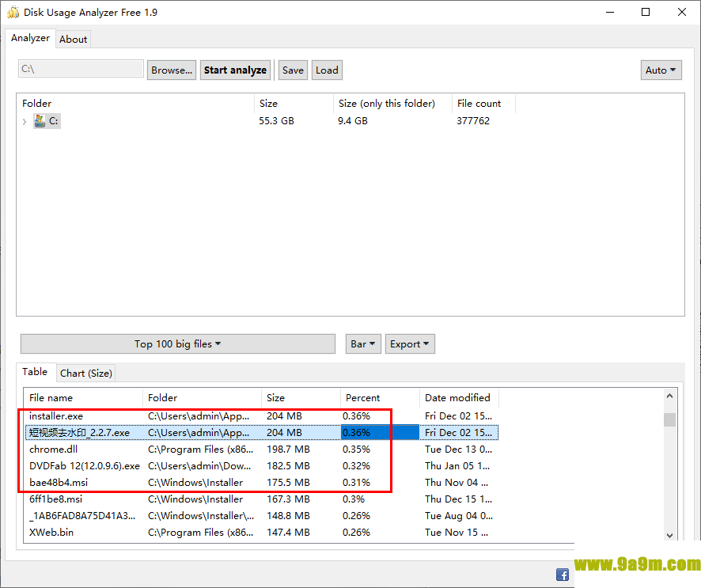Select the XWeb.bin file row
The image size is (701, 588).
(x=262, y=532)
